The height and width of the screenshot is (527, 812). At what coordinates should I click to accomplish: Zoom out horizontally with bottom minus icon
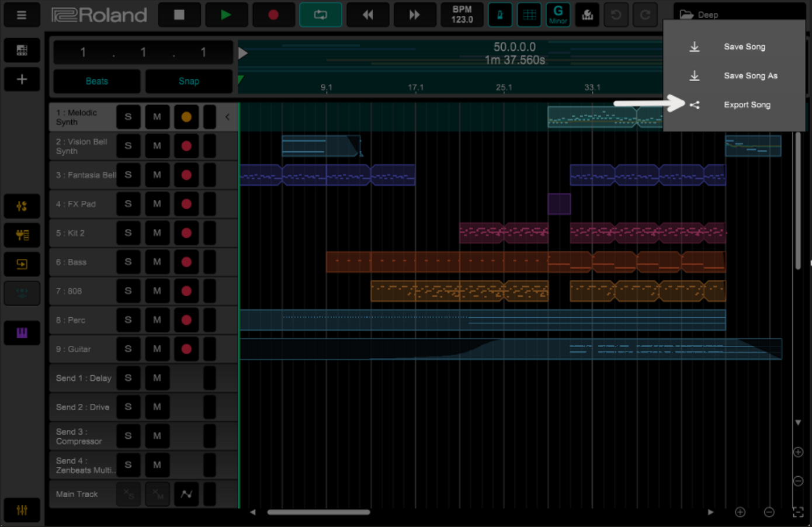[x=769, y=512]
